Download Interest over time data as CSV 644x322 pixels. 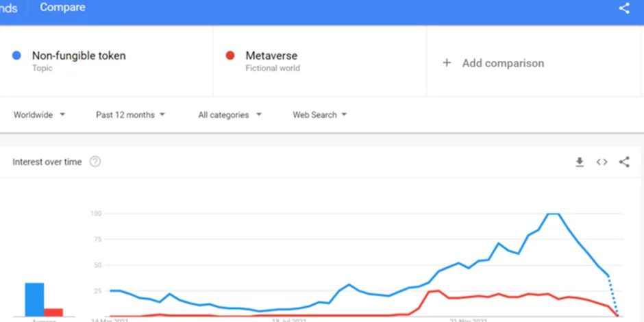(x=579, y=162)
